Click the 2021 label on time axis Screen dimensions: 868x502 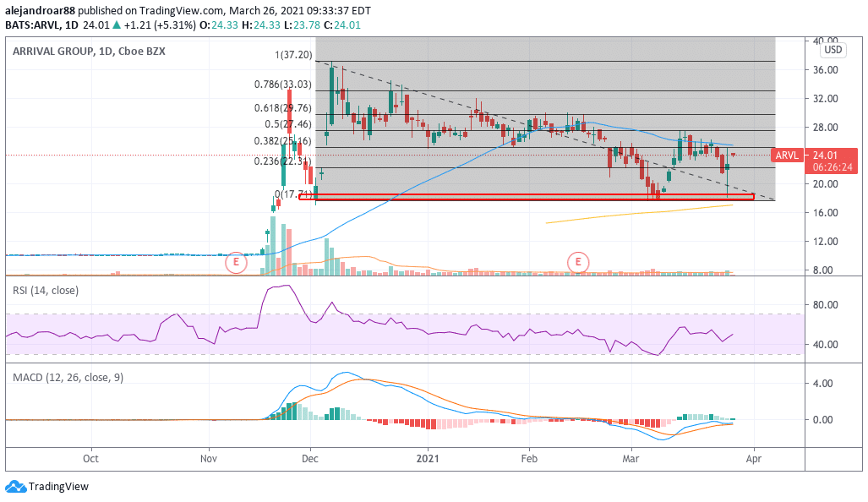[x=428, y=459]
